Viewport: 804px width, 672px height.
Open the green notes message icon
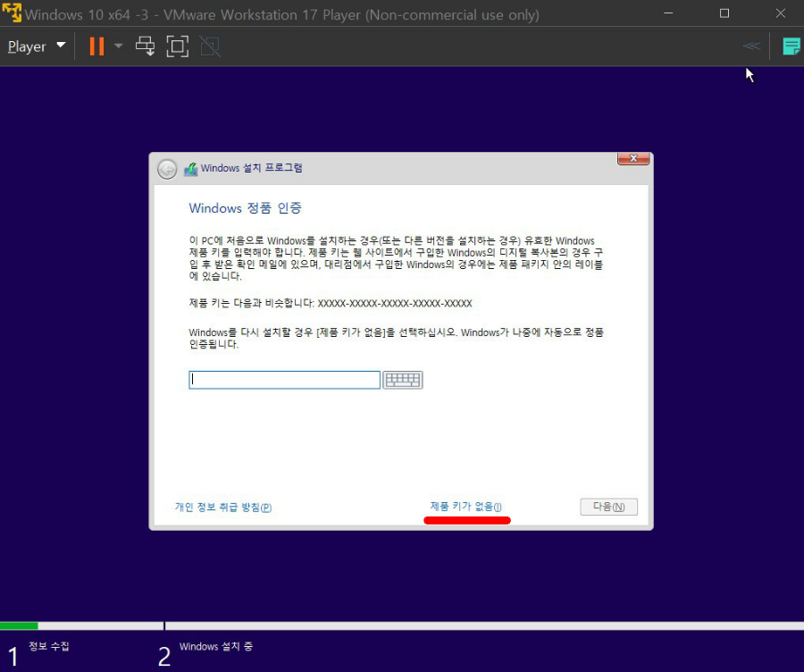(x=791, y=46)
